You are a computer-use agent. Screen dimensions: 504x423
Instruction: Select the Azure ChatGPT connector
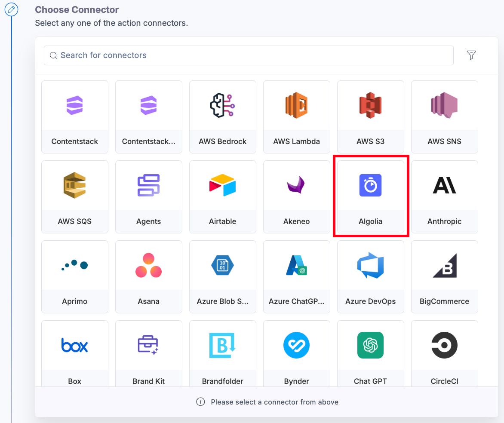(296, 277)
